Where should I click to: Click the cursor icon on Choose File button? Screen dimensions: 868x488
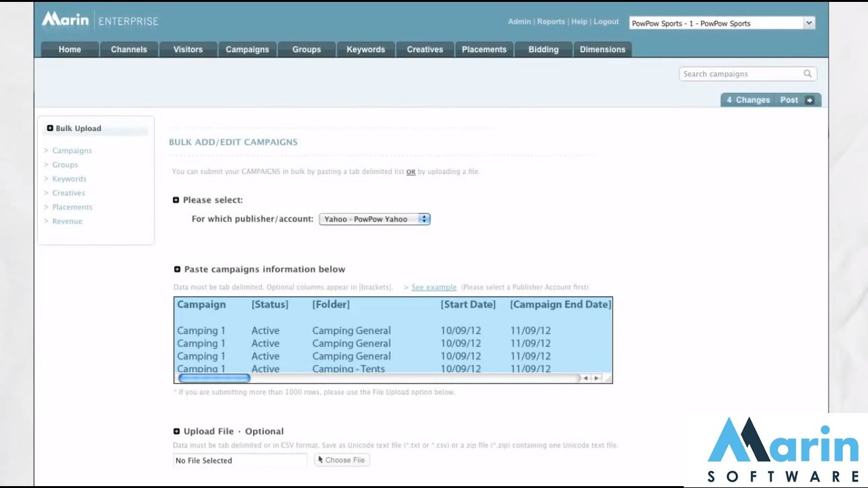point(319,459)
